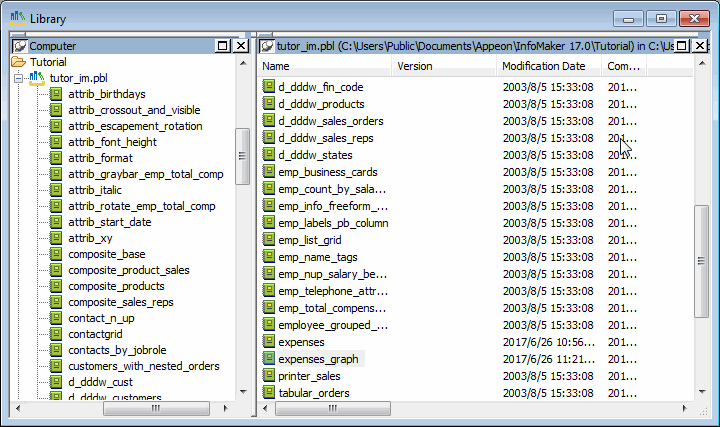The width and height of the screenshot is (720, 427).
Task: Click the d_dddw_cust report icon in tree
Action: (56, 382)
